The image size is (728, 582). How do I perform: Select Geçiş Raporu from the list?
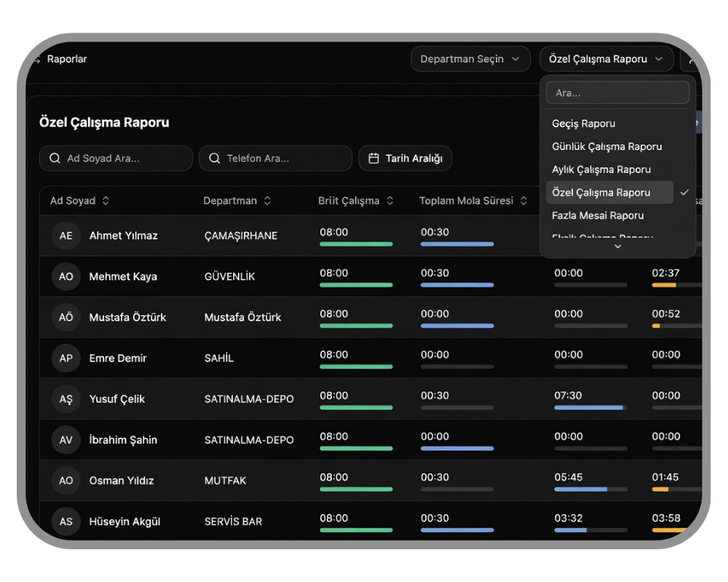coord(584,124)
